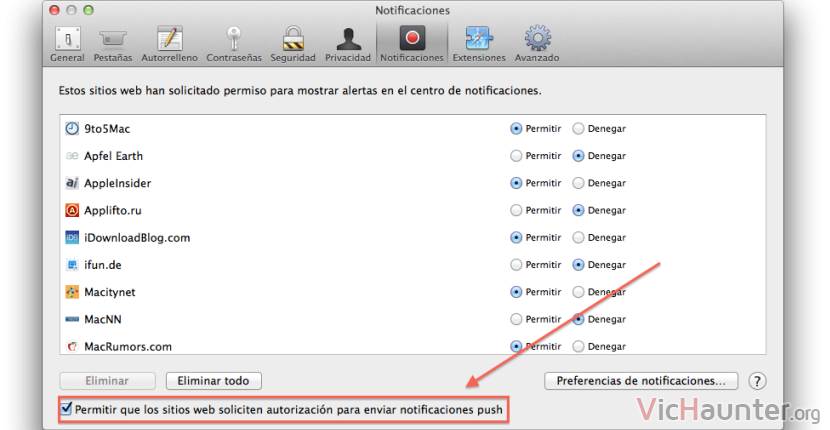
Task: Select the Applifto.ru row name
Action: coord(113,210)
